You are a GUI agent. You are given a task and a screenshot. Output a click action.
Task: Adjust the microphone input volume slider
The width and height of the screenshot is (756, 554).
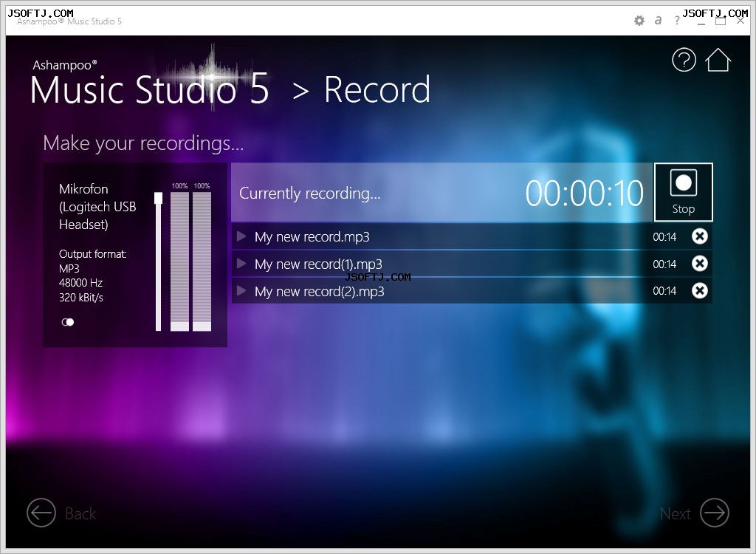coord(158,199)
